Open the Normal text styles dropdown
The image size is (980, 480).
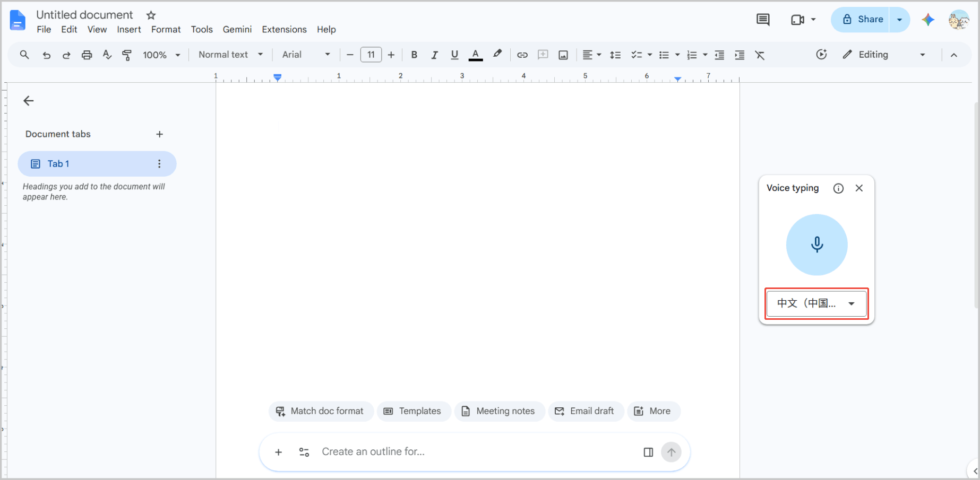click(x=230, y=55)
